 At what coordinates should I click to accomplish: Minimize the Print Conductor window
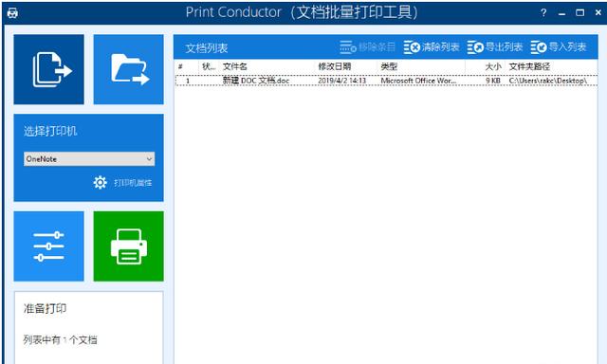click(x=562, y=13)
